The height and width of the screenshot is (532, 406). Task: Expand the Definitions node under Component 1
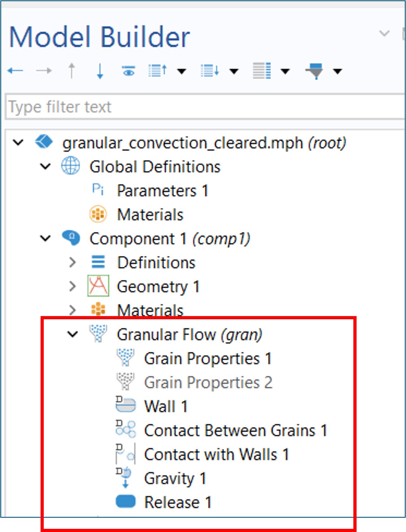coord(73,262)
